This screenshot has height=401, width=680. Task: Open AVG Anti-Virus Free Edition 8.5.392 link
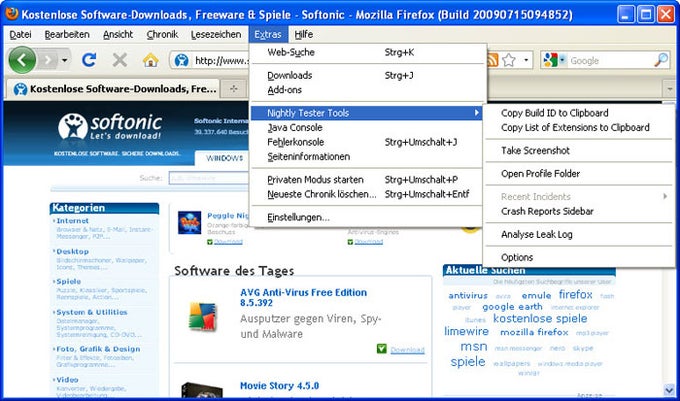click(x=303, y=297)
